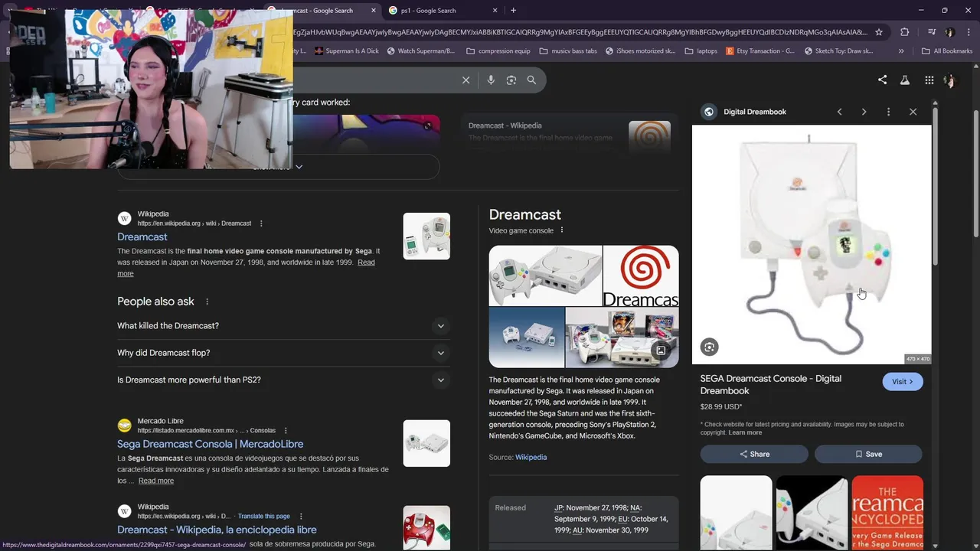
Task: Open more options beside Video game console
Action: (561, 230)
